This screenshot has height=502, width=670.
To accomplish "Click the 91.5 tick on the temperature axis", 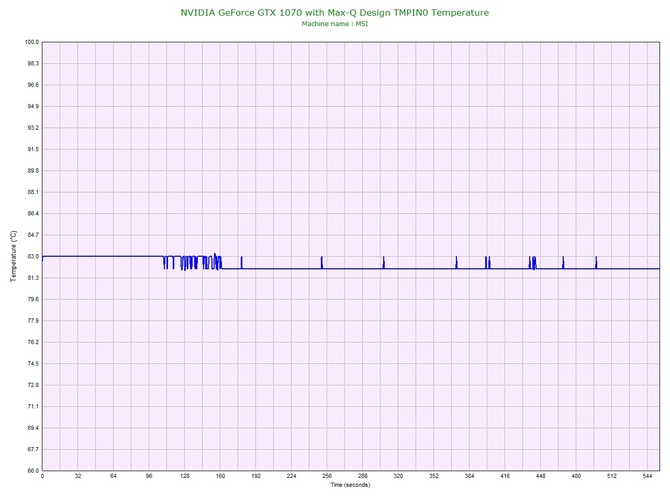I will coord(31,149).
